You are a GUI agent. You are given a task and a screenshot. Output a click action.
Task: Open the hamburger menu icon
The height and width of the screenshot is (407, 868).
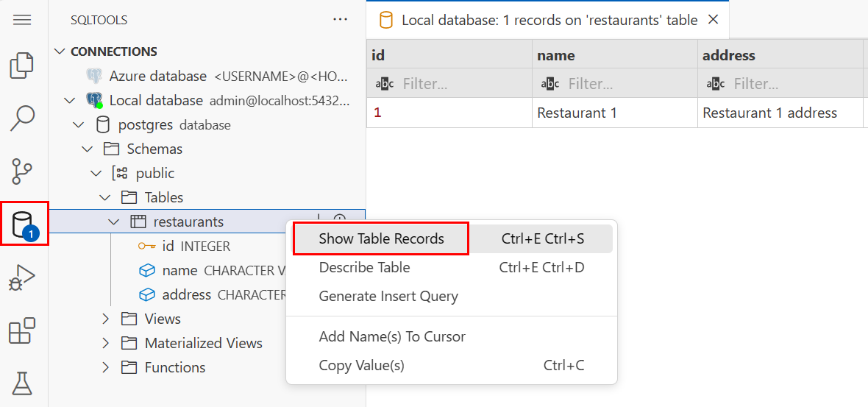(22, 20)
